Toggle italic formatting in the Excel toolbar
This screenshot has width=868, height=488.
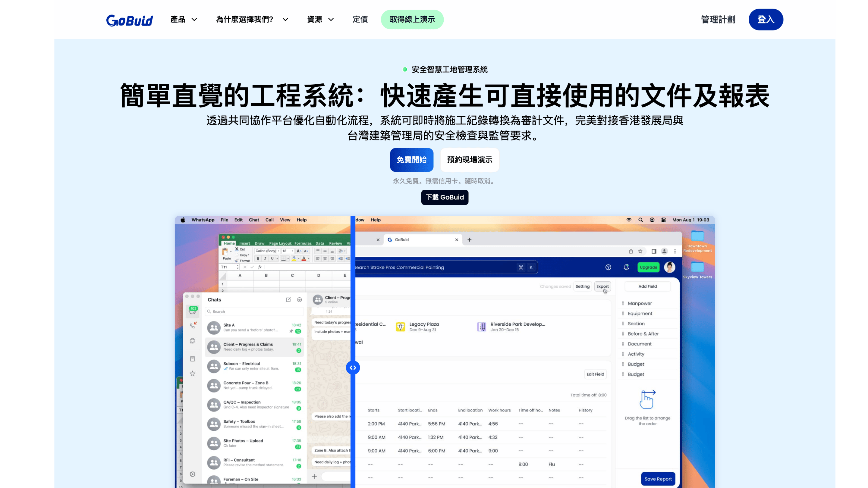[x=265, y=258]
